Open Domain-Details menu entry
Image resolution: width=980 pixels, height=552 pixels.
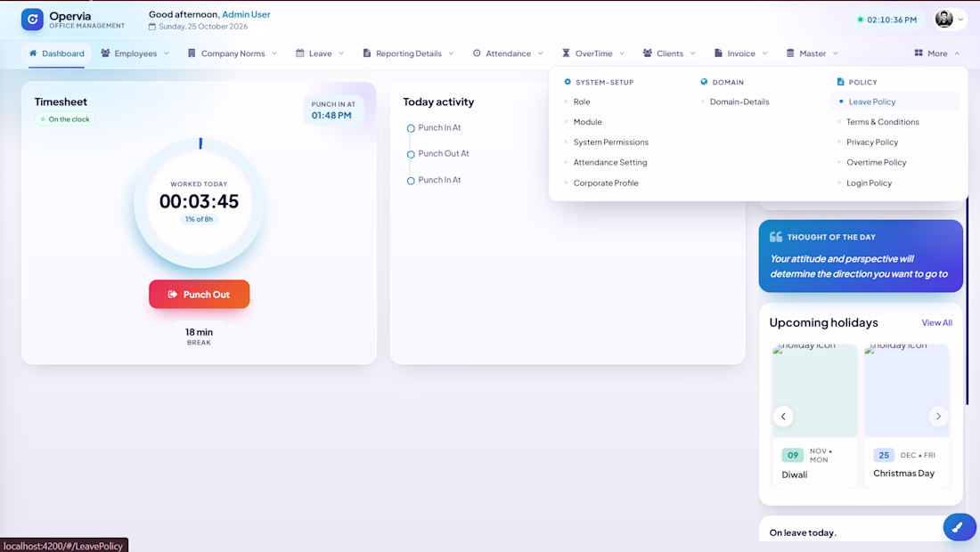coord(739,101)
